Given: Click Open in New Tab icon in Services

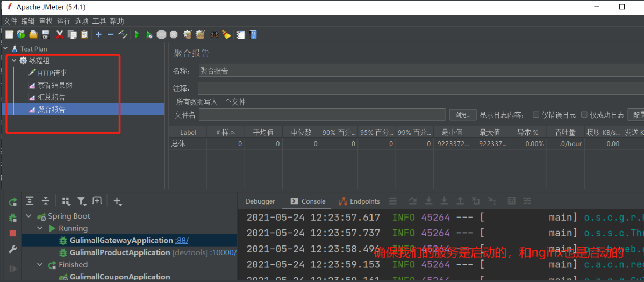Looking at the screenshot, I should coord(97,201).
